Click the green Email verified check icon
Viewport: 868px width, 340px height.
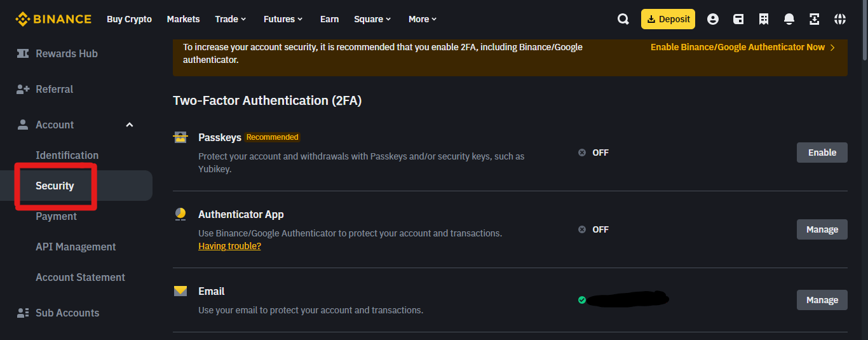pos(582,300)
